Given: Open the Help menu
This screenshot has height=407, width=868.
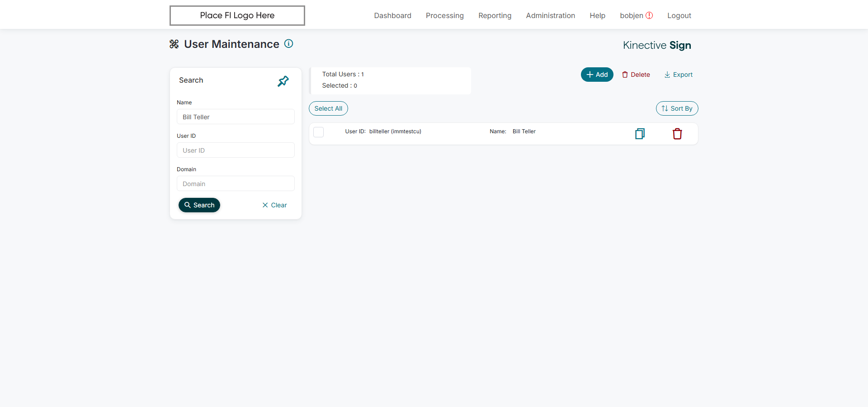Looking at the screenshot, I should coord(597,15).
